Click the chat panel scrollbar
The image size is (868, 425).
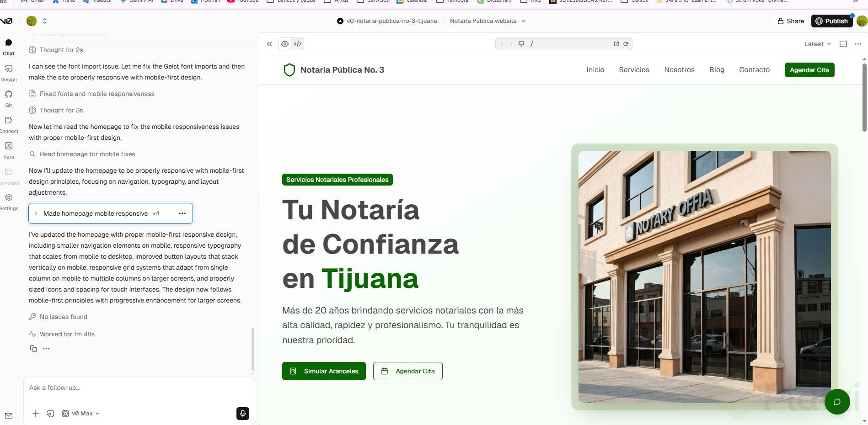253,350
